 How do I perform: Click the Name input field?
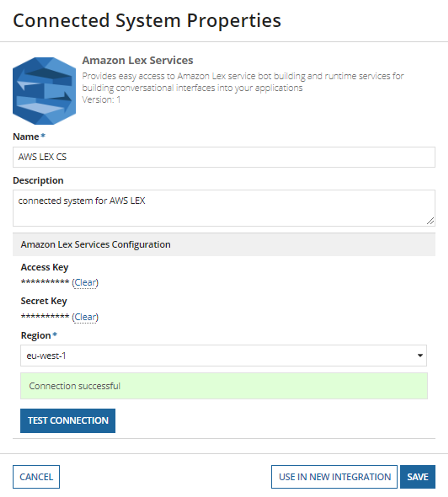point(224,157)
